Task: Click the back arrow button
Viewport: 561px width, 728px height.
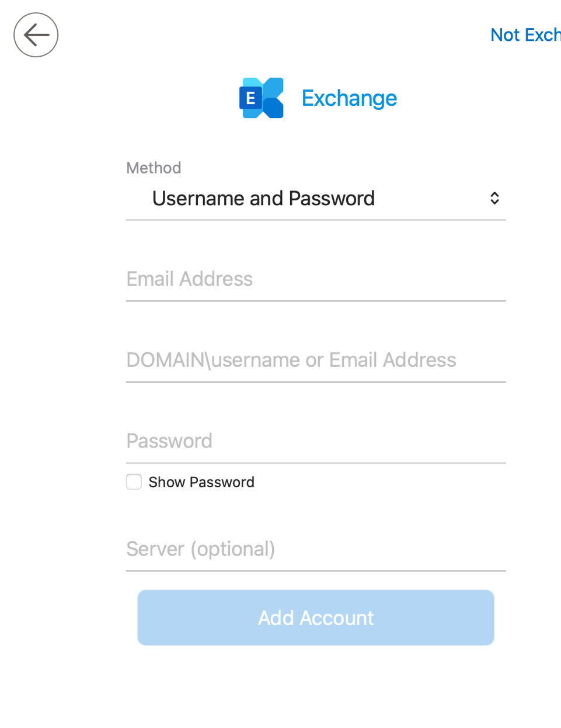Action: (x=36, y=35)
